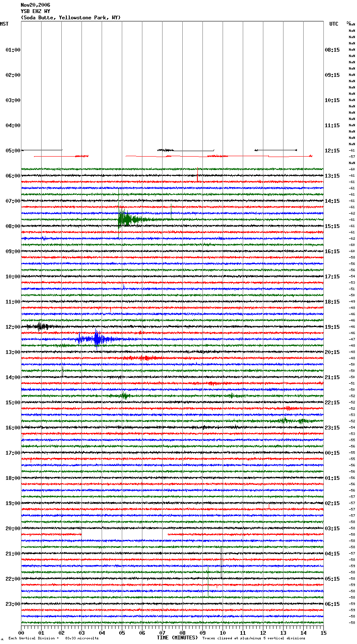
Task: Click minute 07 on the time axis
Action: (x=162, y=633)
